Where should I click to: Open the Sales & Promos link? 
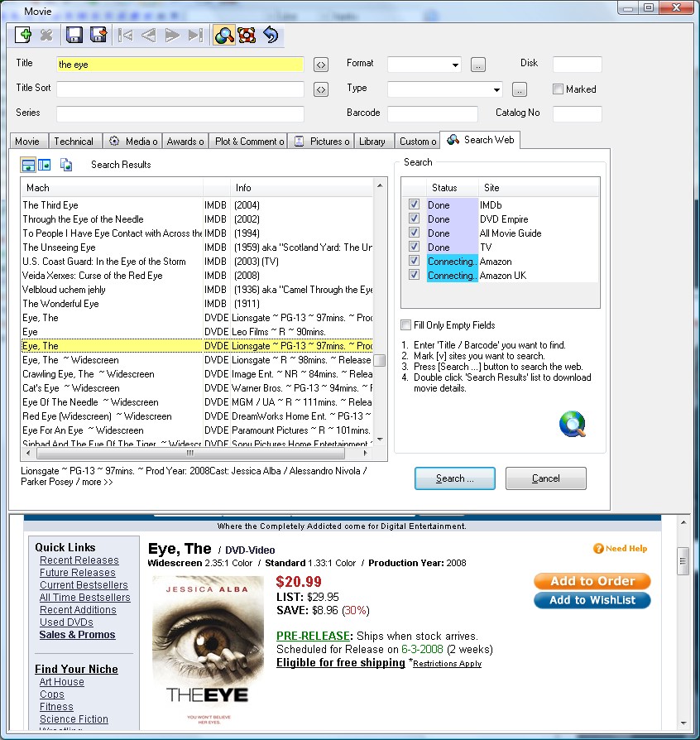[77, 635]
